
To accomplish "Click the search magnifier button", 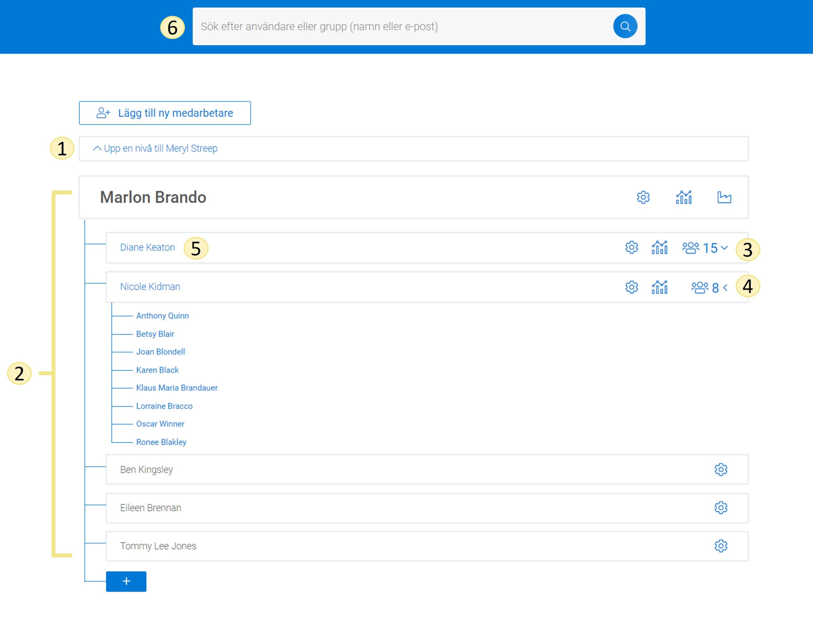I will [x=625, y=26].
